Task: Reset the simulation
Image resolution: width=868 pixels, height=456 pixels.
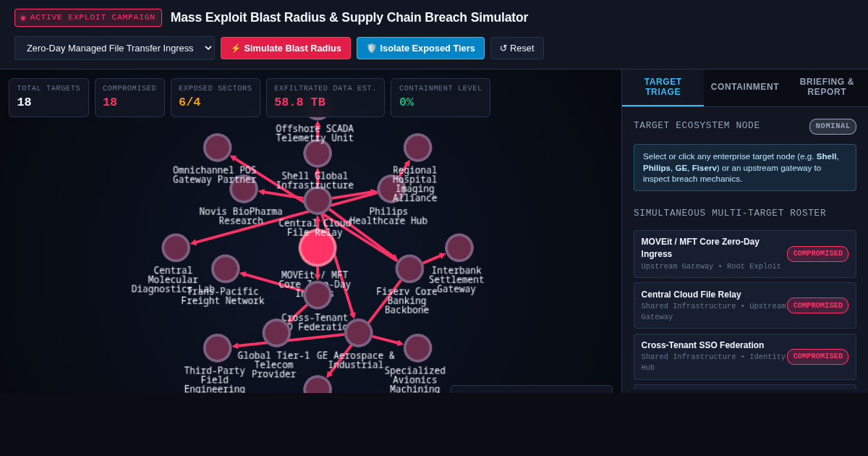Action: (517, 48)
